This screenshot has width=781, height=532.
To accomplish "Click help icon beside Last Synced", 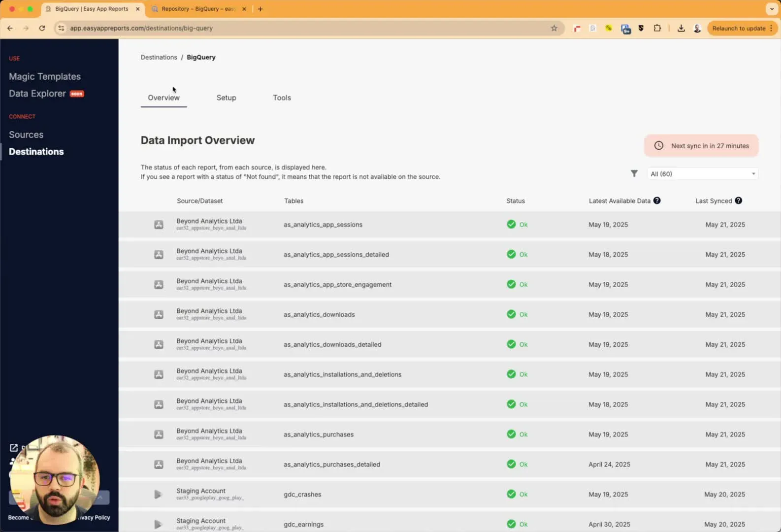I will pyautogui.click(x=738, y=200).
